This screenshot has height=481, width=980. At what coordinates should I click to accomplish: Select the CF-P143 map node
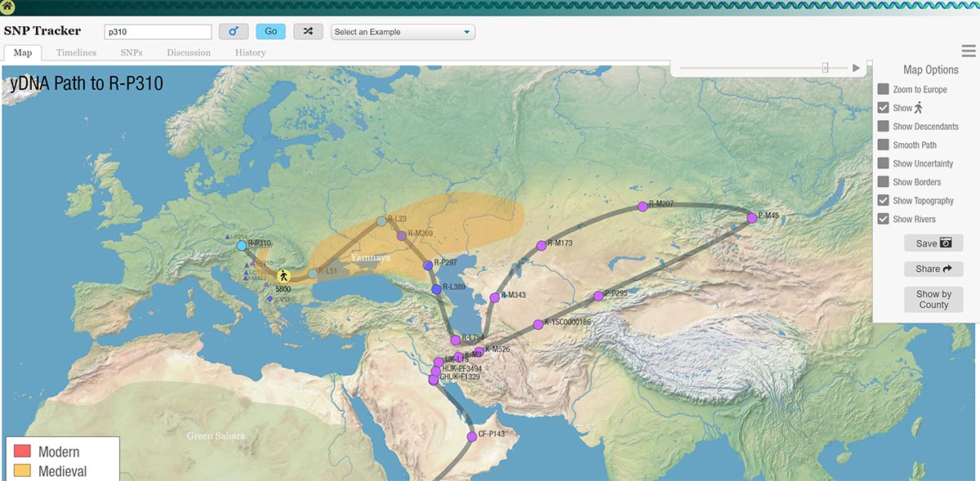(x=472, y=437)
